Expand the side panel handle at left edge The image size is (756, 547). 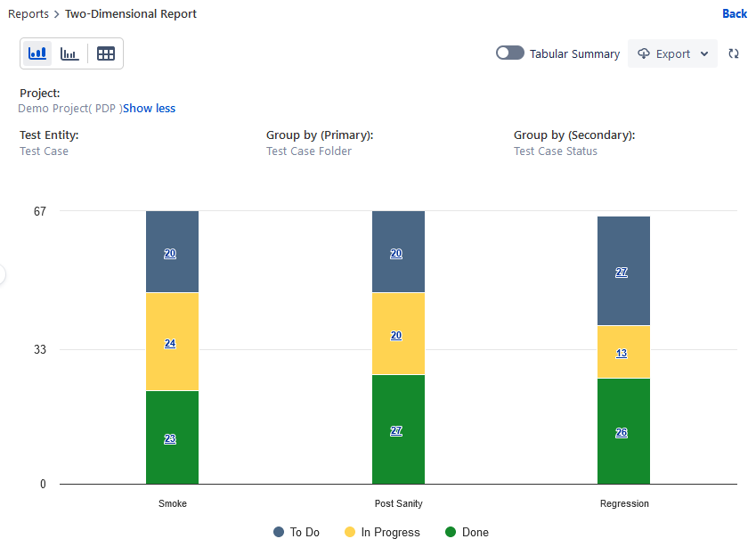pyautogui.click(x=3, y=274)
